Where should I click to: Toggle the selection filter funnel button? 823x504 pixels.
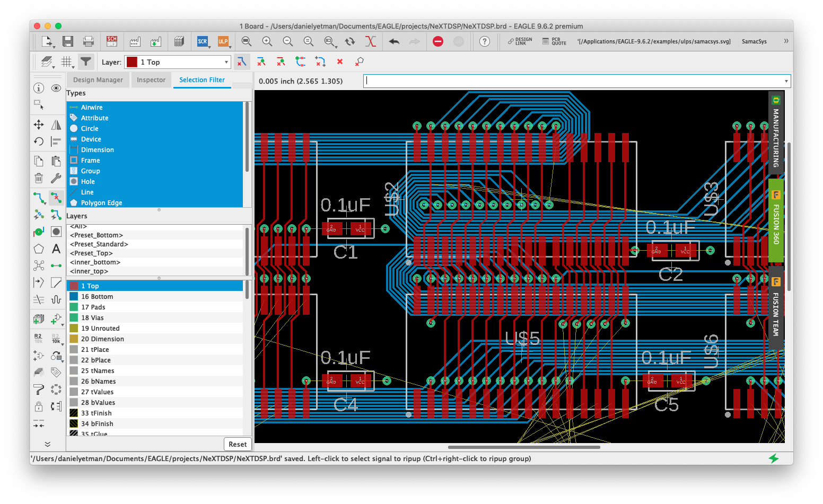(x=85, y=62)
